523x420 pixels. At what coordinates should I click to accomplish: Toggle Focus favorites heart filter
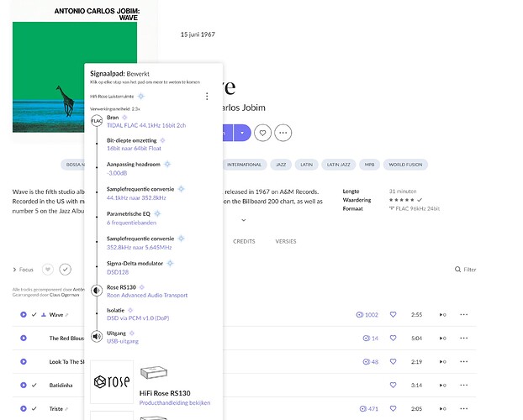pyautogui.click(x=48, y=270)
